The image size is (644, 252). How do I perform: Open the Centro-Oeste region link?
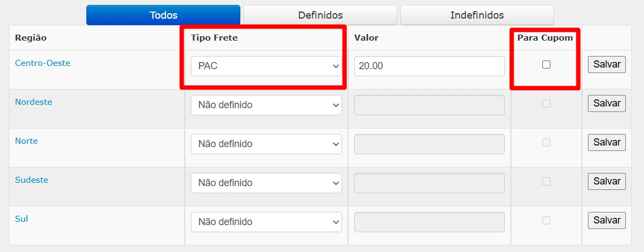(x=43, y=63)
